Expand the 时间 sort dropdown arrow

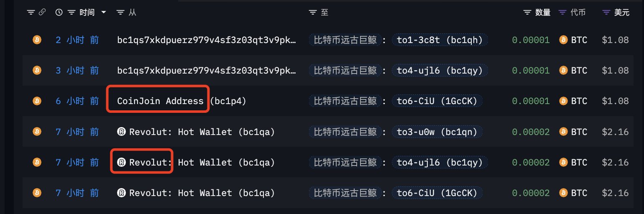coord(104,13)
